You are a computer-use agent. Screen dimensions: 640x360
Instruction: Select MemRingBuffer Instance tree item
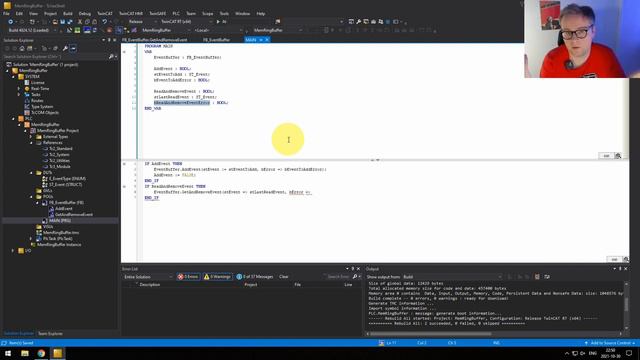click(x=59, y=244)
